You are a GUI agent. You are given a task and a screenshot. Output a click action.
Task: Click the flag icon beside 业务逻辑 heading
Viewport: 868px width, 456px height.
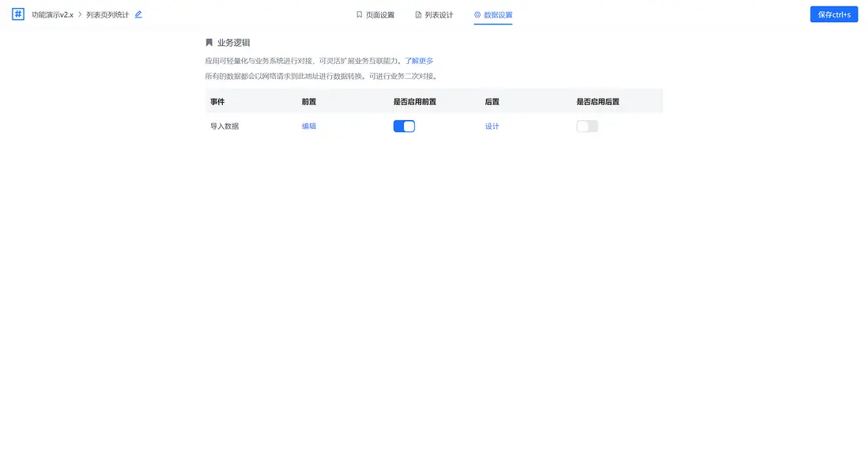point(209,42)
